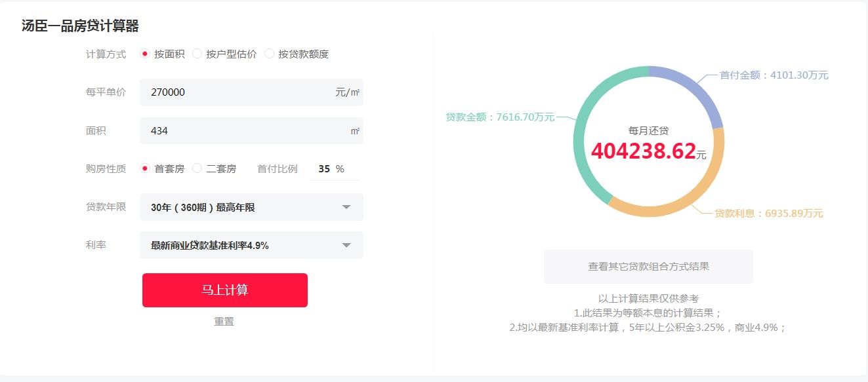The image size is (868, 382).
Task: Choose the 按户型估价 radio option
Action: (197, 54)
